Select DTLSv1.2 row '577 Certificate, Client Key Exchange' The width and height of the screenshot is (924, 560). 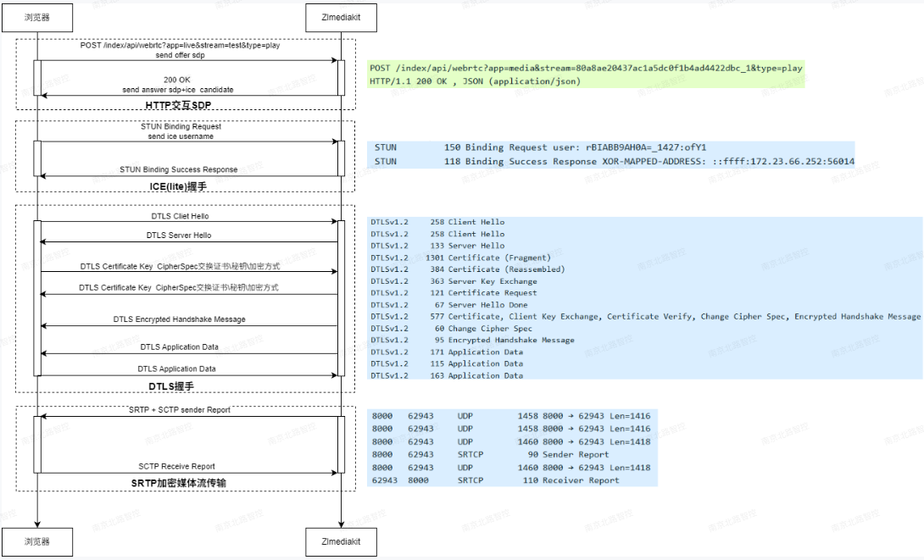(644, 316)
